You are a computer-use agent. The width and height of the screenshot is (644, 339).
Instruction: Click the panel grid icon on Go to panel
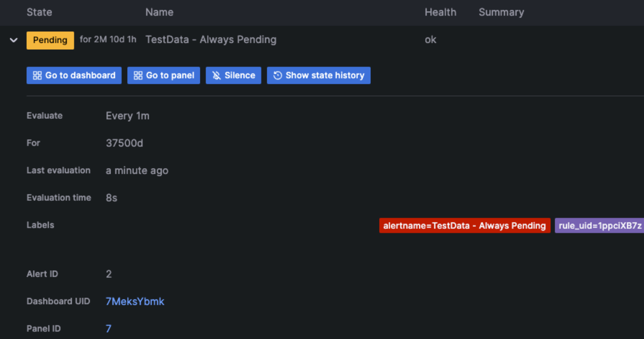click(137, 75)
